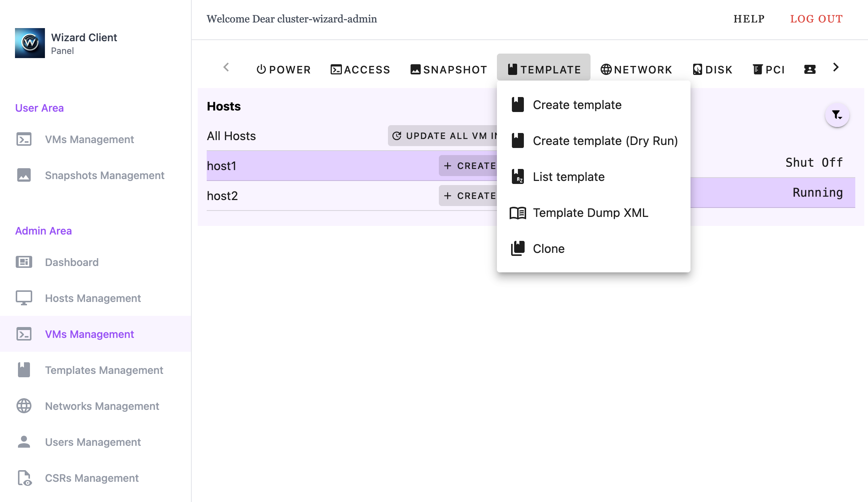
Task: Click the Users Management person icon
Action: tap(24, 442)
